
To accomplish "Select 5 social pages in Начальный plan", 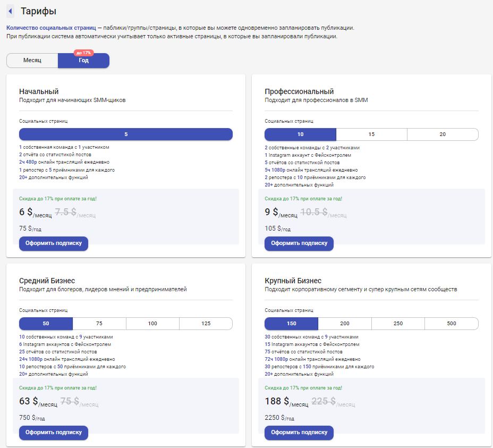I will click(126, 134).
